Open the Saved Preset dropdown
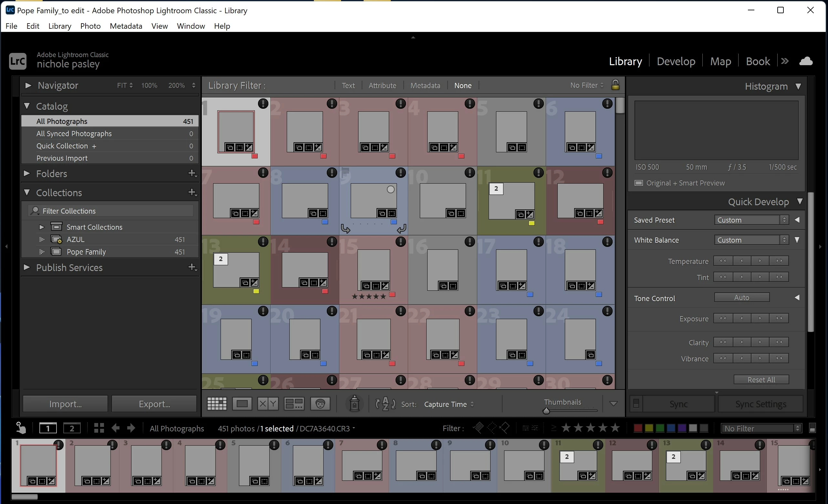828x504 pixels. (x=751, y=220)
